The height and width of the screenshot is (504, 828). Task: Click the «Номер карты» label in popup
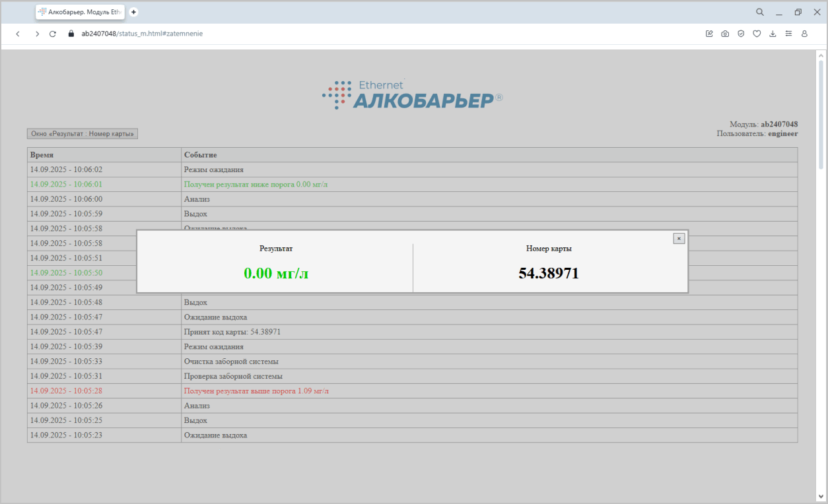tap(549, 249)
